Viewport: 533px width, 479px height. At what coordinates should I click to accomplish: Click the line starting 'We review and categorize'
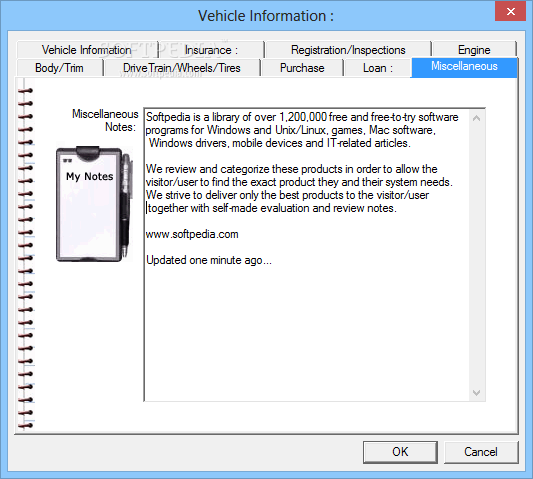[x=291, y=169]
